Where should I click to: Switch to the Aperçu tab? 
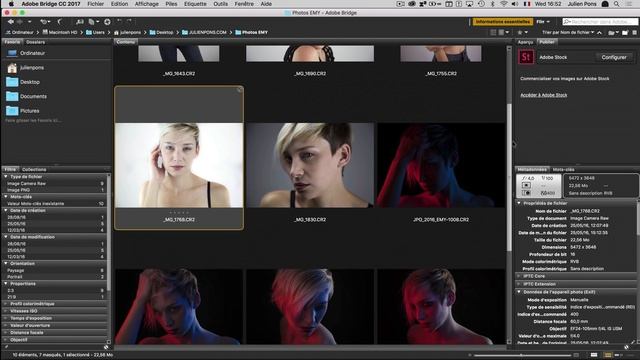pyautogui.click(x=525, y=42)
